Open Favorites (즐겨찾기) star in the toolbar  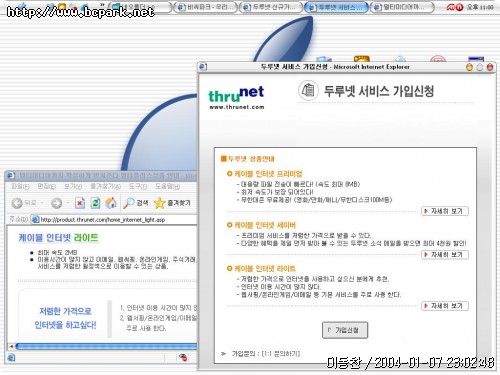click(172, 203)
